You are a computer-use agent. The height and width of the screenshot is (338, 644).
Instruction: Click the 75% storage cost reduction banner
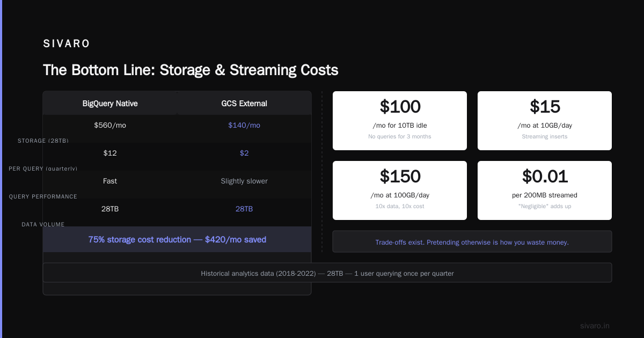pyautogui.click(x=177, y=239)
